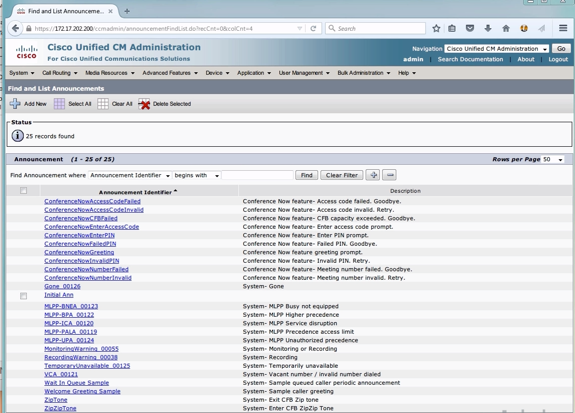Expand the System menu

tap(22, 73)
